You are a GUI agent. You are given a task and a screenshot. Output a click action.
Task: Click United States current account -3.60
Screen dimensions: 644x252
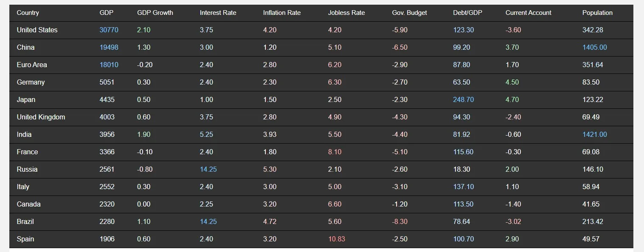click(x=513, y=30)
